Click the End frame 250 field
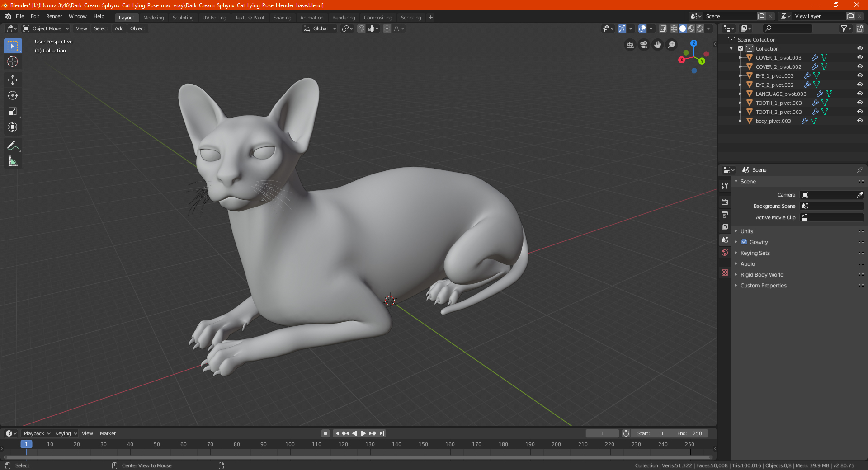 [689, 433]
